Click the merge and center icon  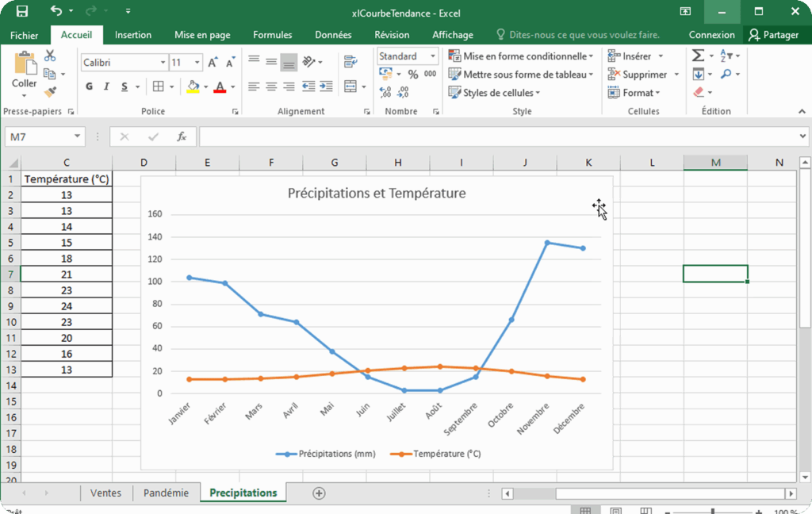(x=350, y=86)
